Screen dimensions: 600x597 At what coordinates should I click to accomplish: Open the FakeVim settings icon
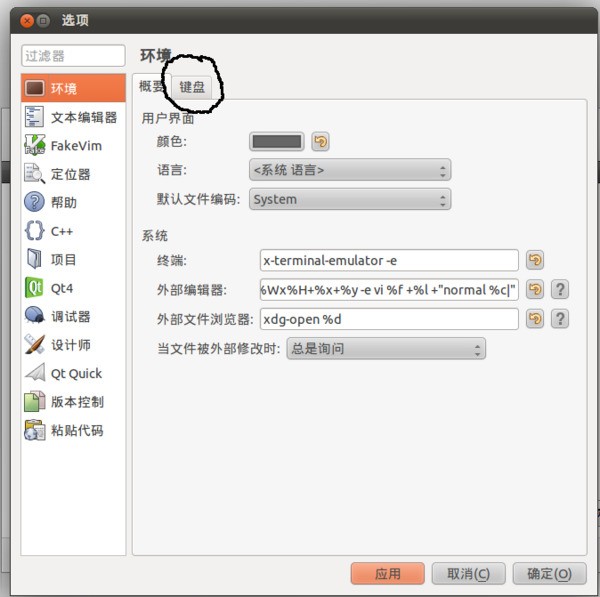(35, 145)
